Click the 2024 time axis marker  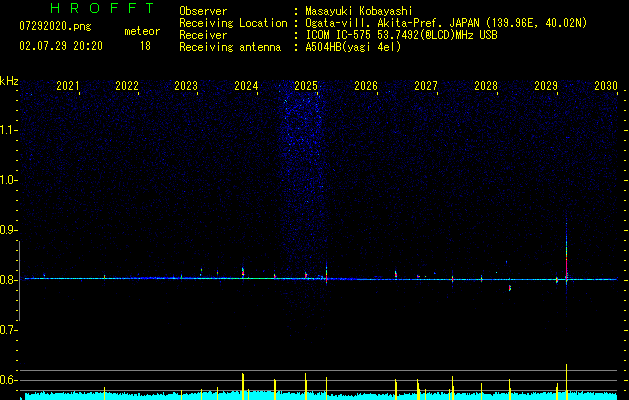[246, 86]
